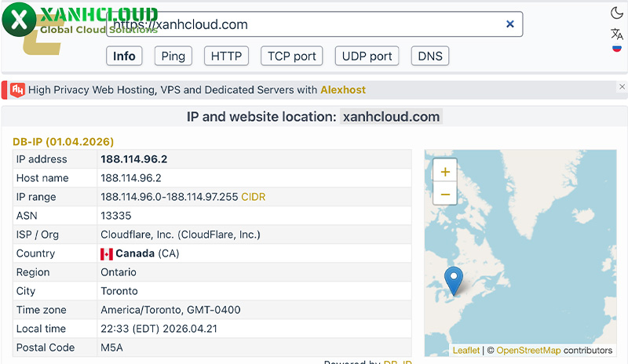The image size is (628, 364).
Task: Click the ISP / Org row label
Action: [37, 235]
